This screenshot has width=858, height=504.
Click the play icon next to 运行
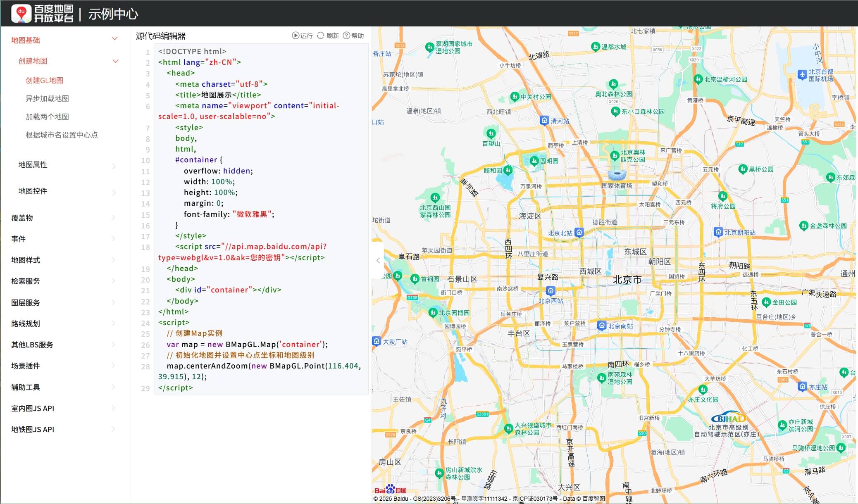(x=295, y=36)
